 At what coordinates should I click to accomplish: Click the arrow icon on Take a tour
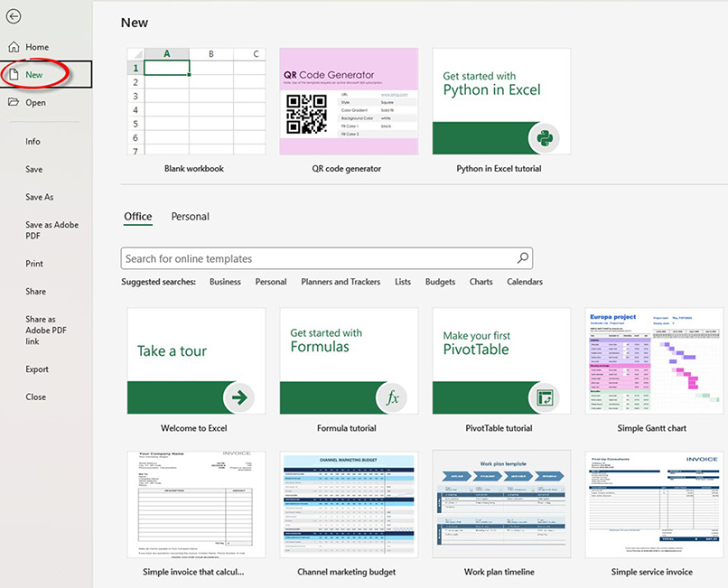238,397
